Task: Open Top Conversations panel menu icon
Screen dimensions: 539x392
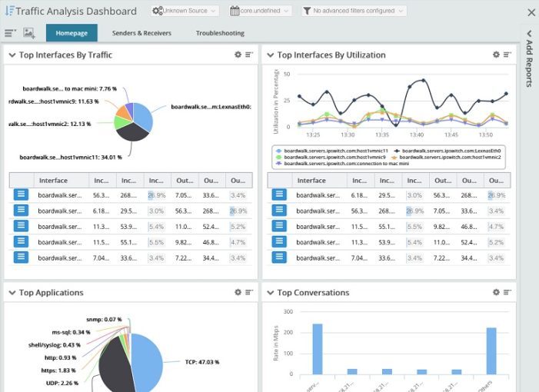Action: pyautogui.click(x=507, y=292)
